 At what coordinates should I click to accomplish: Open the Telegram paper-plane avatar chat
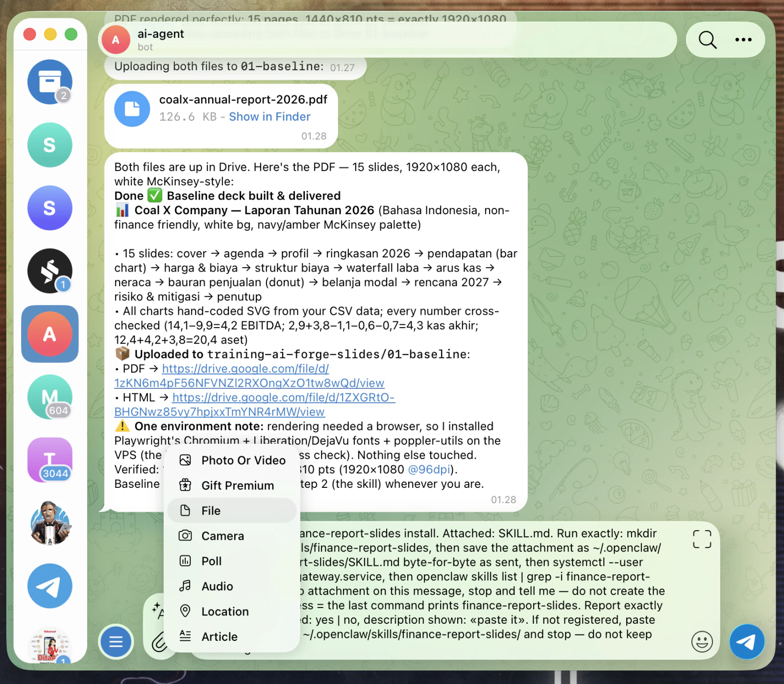pos(50,586)
